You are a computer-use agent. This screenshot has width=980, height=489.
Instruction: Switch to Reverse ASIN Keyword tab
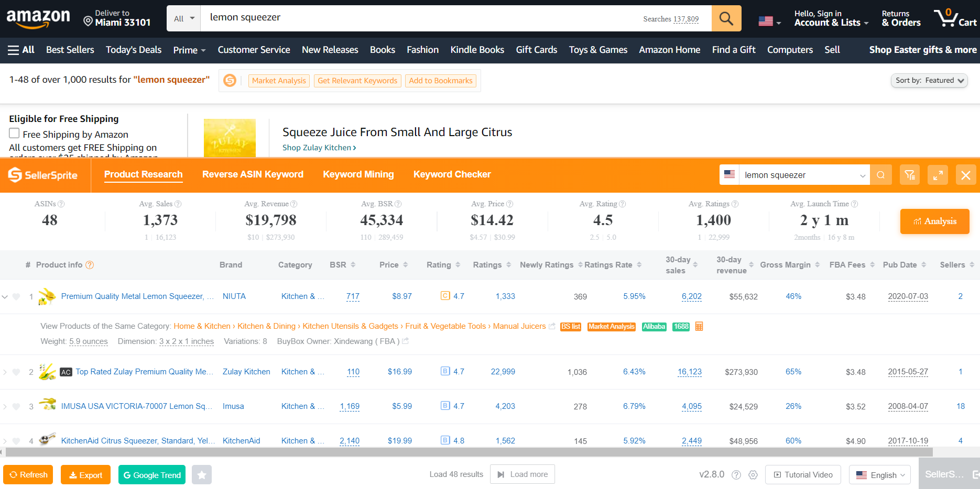253,174
